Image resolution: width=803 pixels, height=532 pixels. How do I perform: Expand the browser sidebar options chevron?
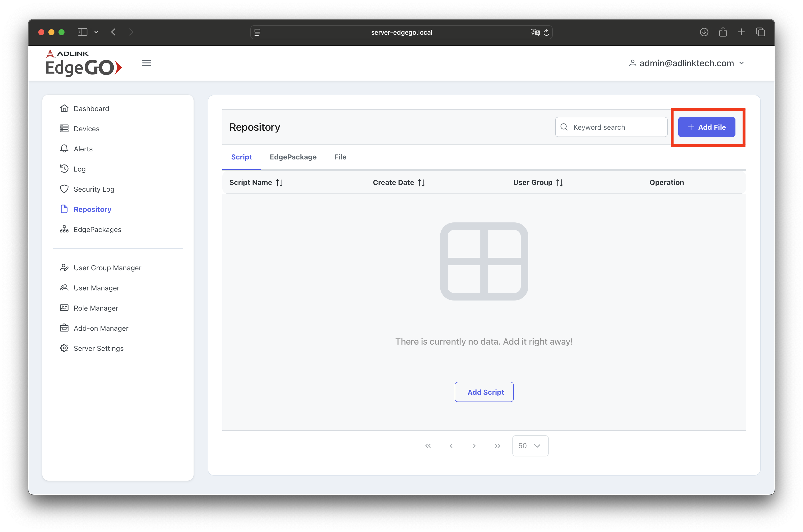click(x=96, y=32)
